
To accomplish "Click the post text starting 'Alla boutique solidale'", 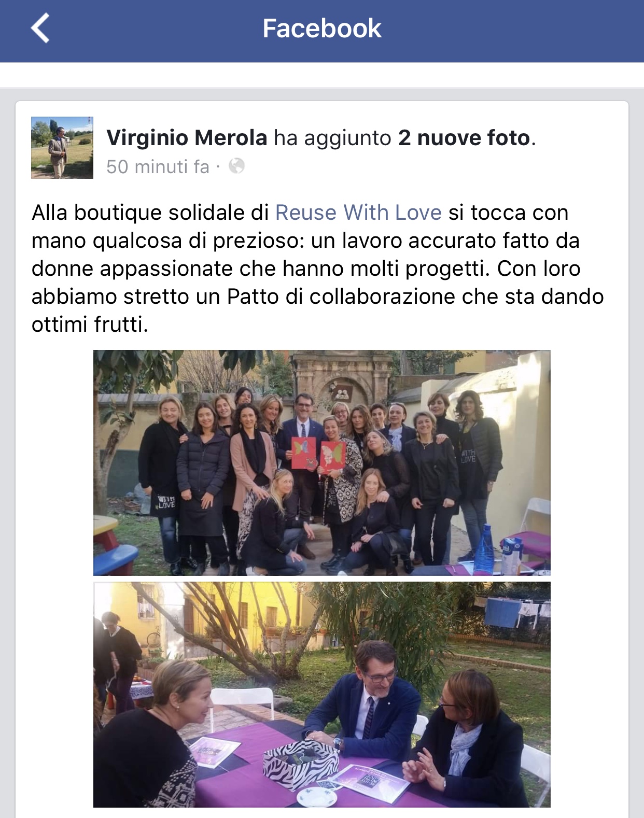I will (317, 269).
